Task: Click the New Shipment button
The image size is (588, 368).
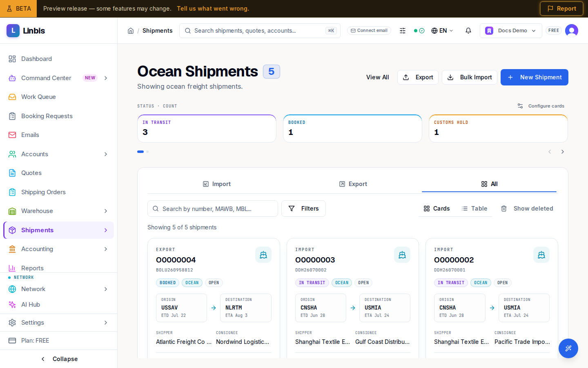Action: (x=535, y=77)
